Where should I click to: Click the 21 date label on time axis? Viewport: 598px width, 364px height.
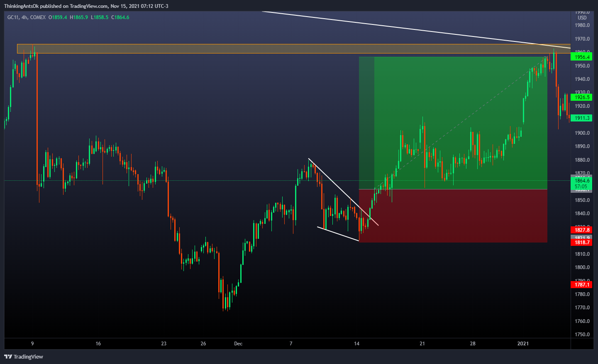tap(422, 344)
